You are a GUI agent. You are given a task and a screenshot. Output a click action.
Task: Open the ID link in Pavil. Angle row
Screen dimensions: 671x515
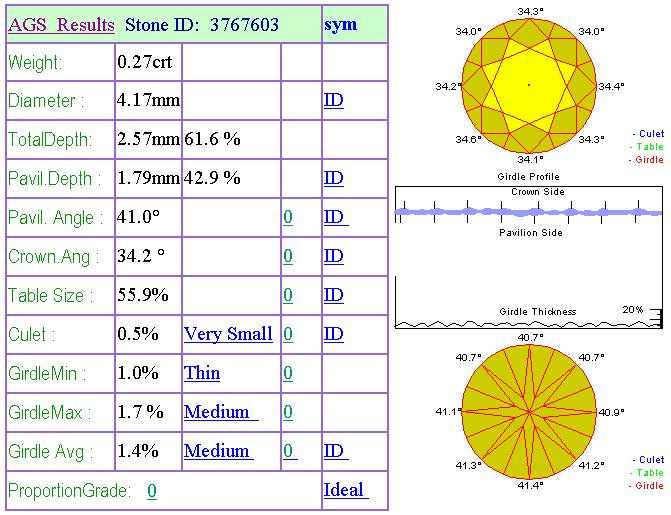(x=336, y=217)
